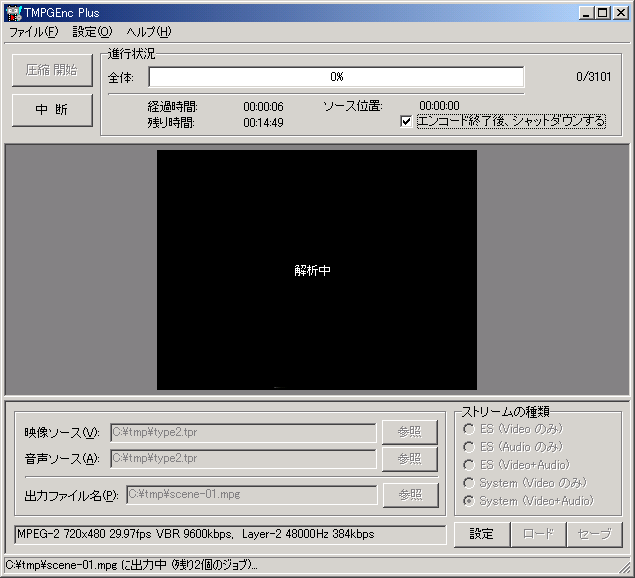Click 参照 button for 映像ソース

(x=410, y=432)
